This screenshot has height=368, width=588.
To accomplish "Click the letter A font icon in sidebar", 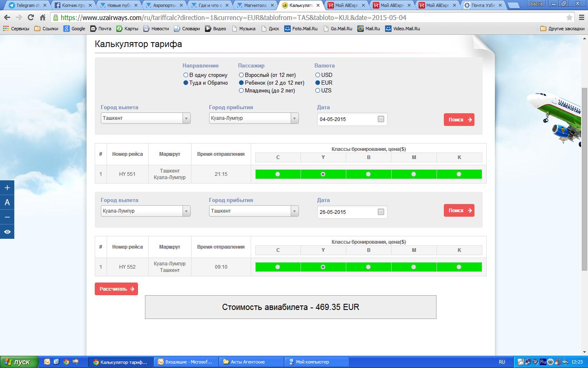I will (7, 202).
